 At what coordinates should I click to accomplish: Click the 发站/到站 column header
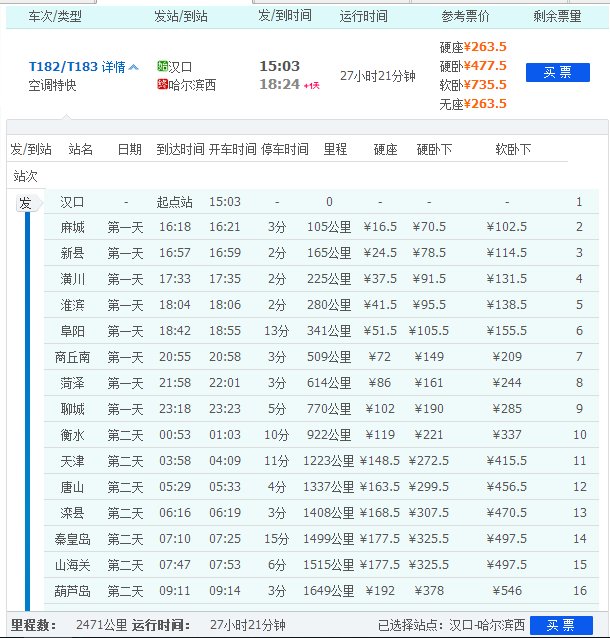[181, 17]
